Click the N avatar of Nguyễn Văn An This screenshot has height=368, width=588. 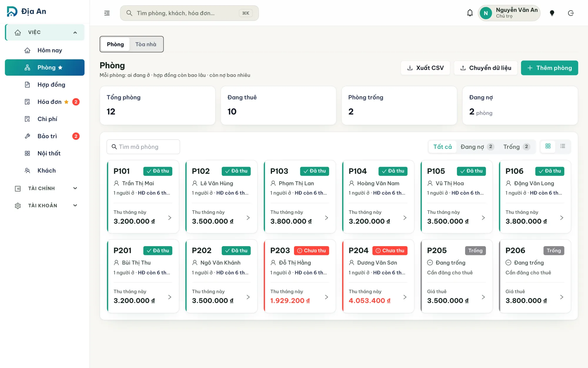pyautogui.click(x=486, y=13)
